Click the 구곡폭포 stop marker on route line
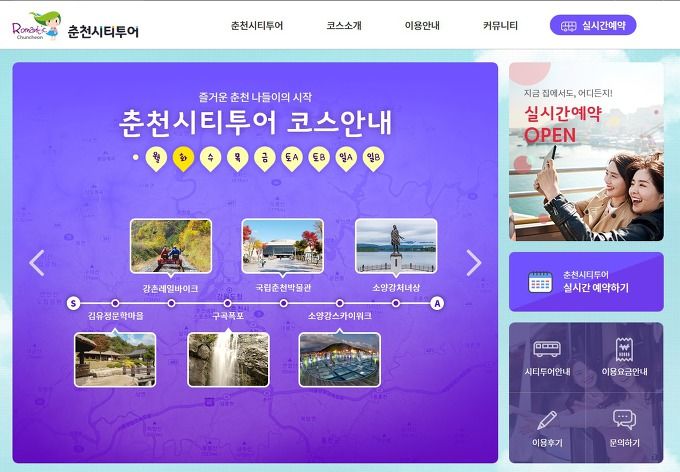This screenshot has width=680, height=472. [228, 303]
